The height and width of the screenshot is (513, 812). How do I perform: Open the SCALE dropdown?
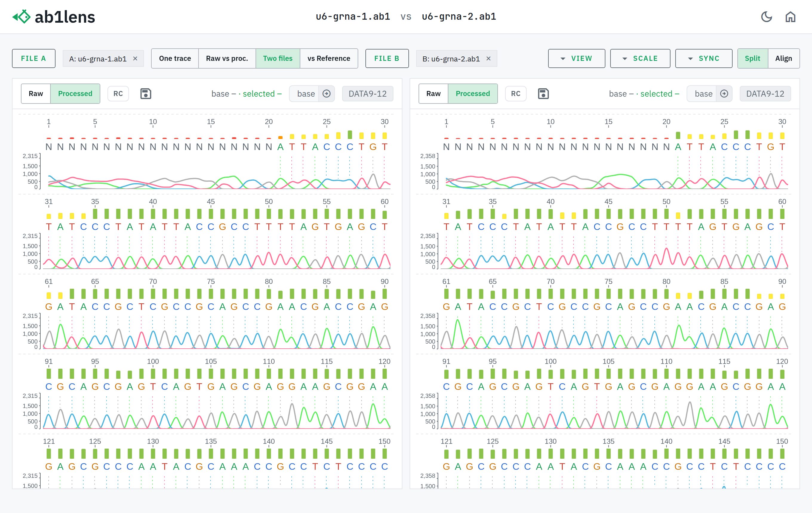[640, 59]
